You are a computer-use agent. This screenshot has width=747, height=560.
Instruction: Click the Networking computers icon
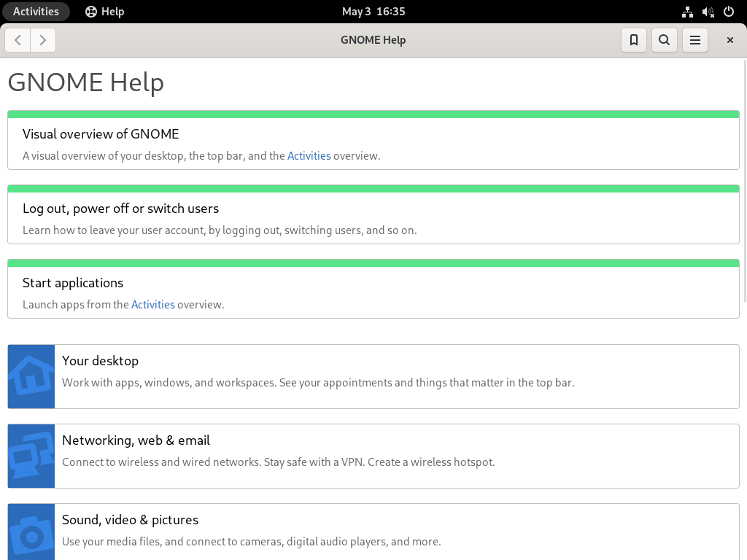click(x=31, y=456)
